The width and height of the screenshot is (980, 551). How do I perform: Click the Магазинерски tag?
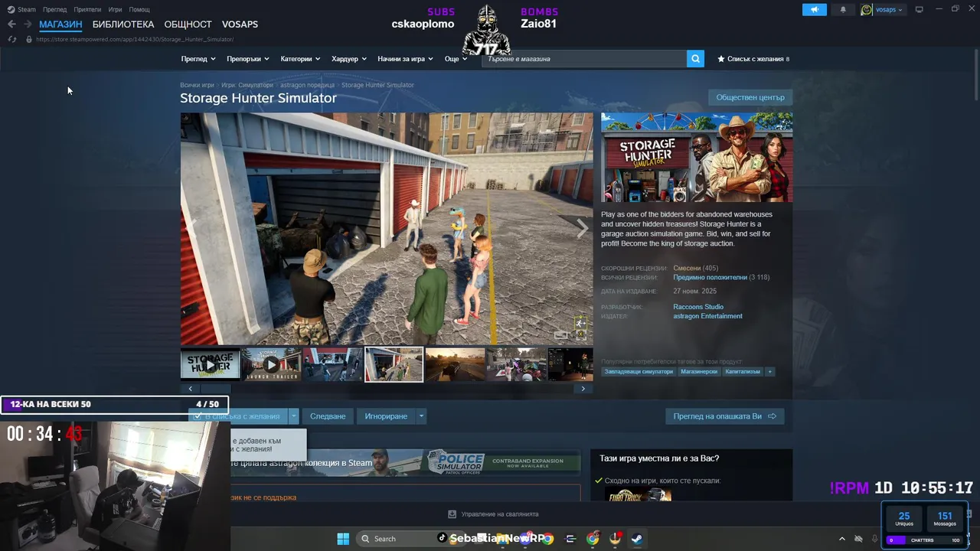(x=699, y=372)
